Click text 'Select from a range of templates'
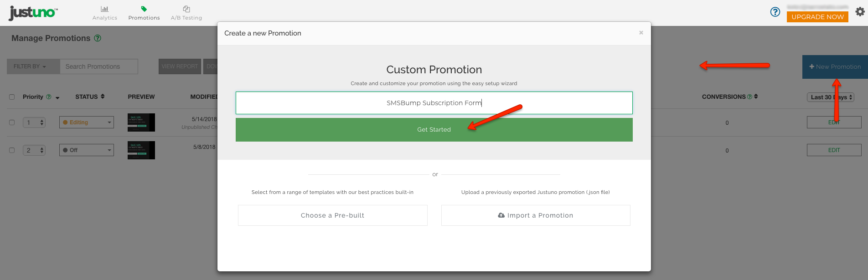The image size is (868, 280). [x=333, y=192]
